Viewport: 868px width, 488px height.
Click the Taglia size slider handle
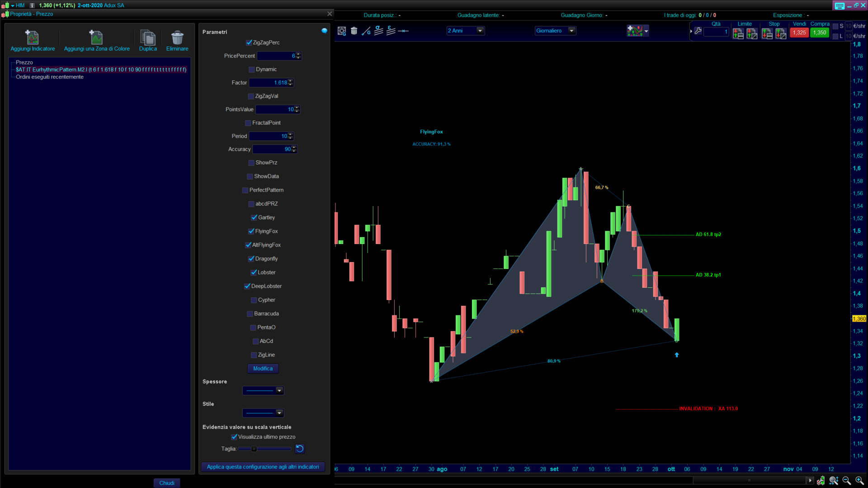[254, 449]
